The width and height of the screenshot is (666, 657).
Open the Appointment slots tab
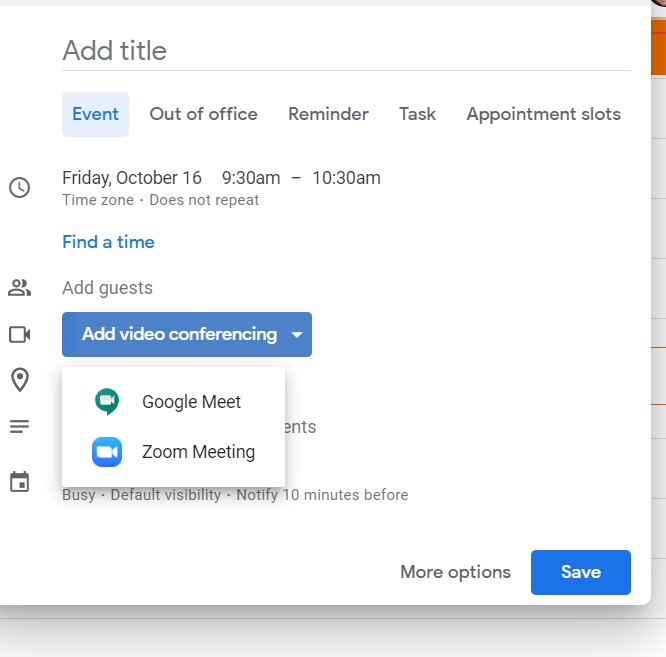click(543, 114)
